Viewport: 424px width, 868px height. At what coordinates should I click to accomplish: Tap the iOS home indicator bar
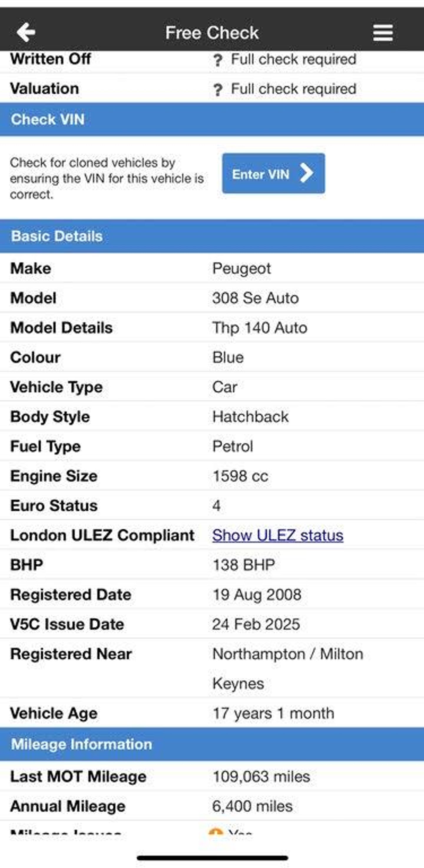point(212,858)
